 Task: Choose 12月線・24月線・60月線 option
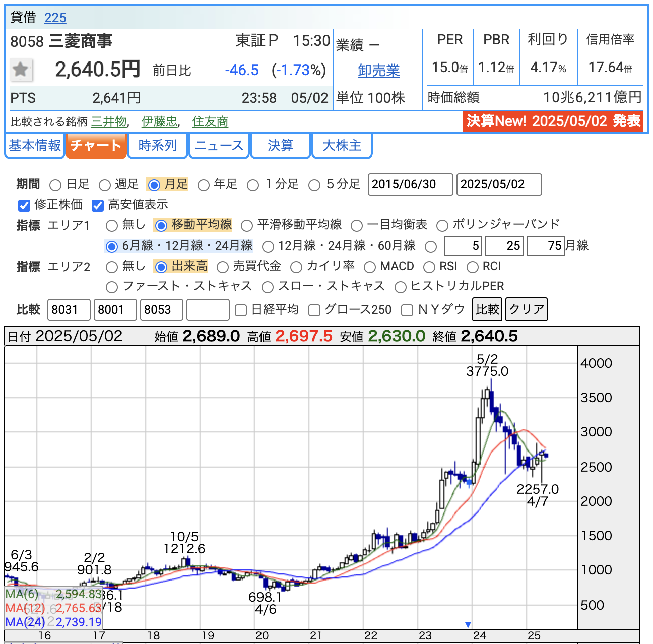click(268, 246)
